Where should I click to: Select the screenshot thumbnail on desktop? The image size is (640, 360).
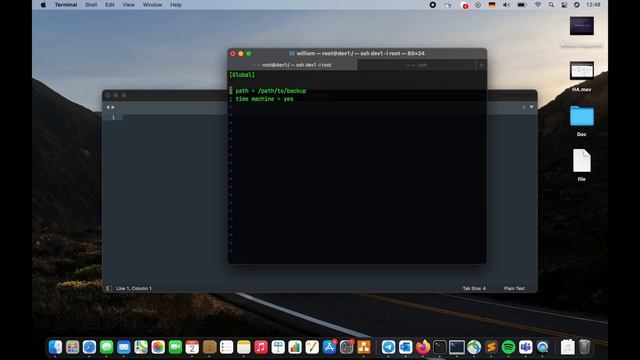(582, 26)
